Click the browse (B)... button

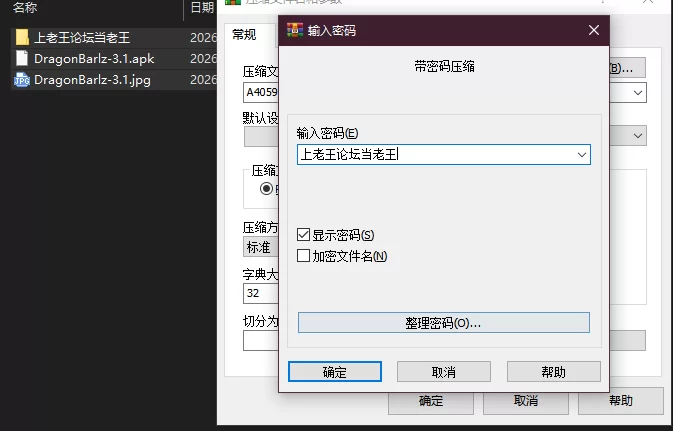pyautogui.click(x=627, y=69)
